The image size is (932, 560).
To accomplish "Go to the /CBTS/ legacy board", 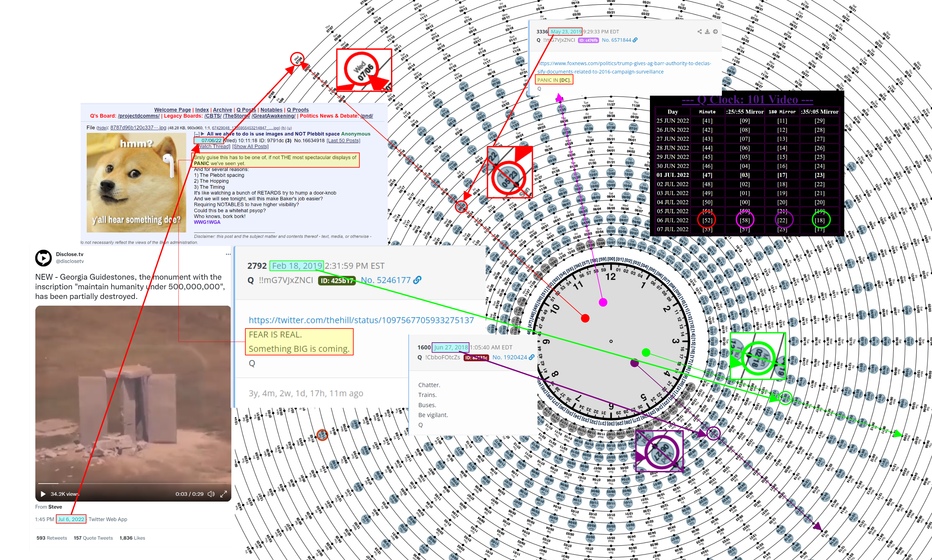I will tap(213, 116).
